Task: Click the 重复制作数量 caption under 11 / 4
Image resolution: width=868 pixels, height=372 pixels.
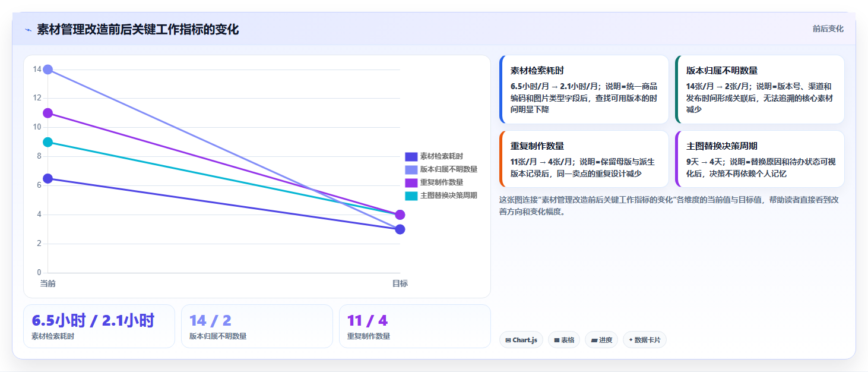Action: tap(369, 336)
